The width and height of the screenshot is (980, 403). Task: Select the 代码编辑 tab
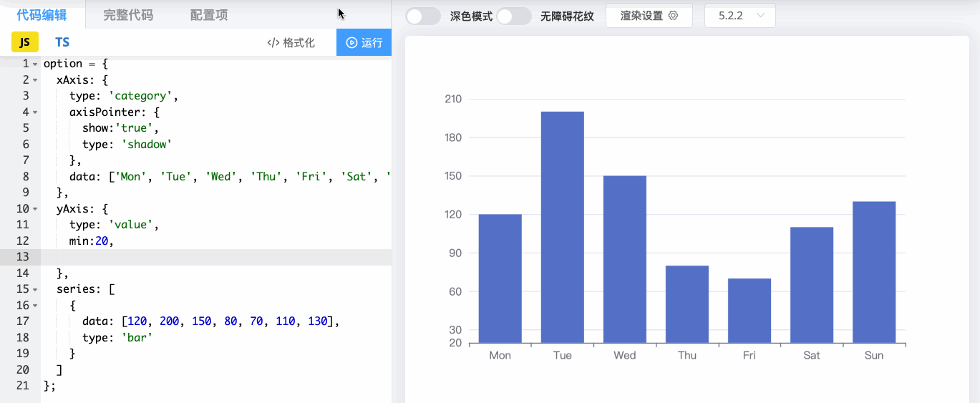[x=42, y=15]
